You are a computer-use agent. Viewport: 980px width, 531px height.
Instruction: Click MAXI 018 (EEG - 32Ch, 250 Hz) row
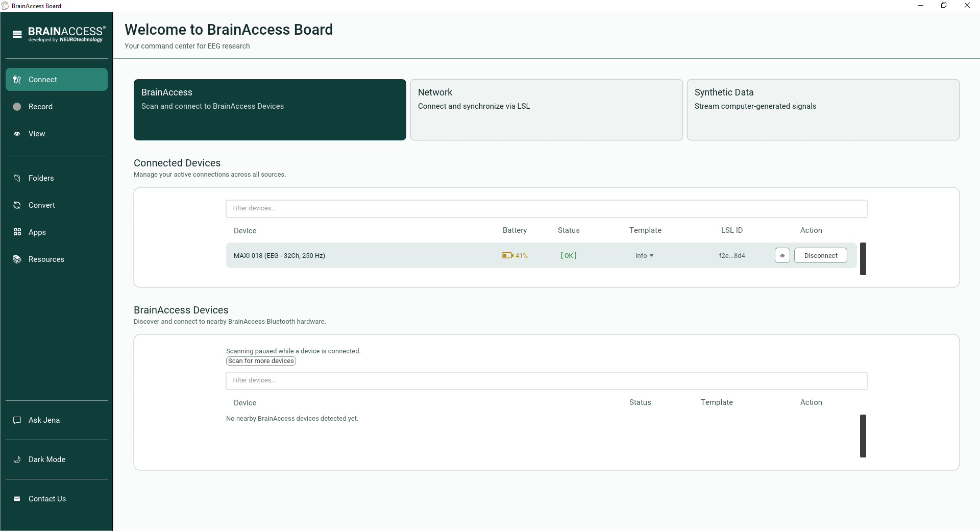coord(542,256)
